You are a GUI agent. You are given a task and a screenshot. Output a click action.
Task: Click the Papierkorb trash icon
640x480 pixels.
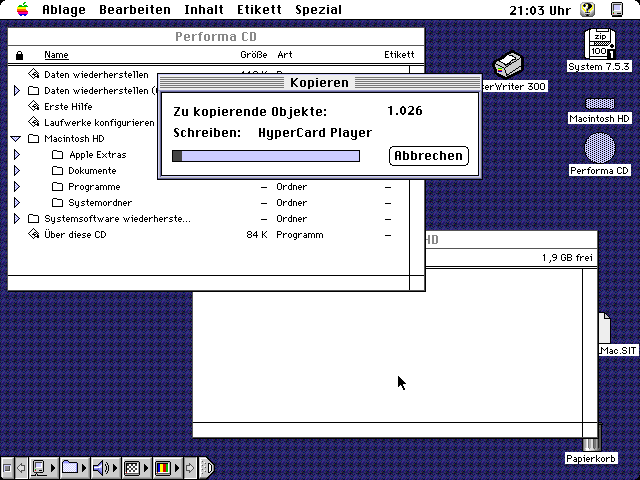588,440
